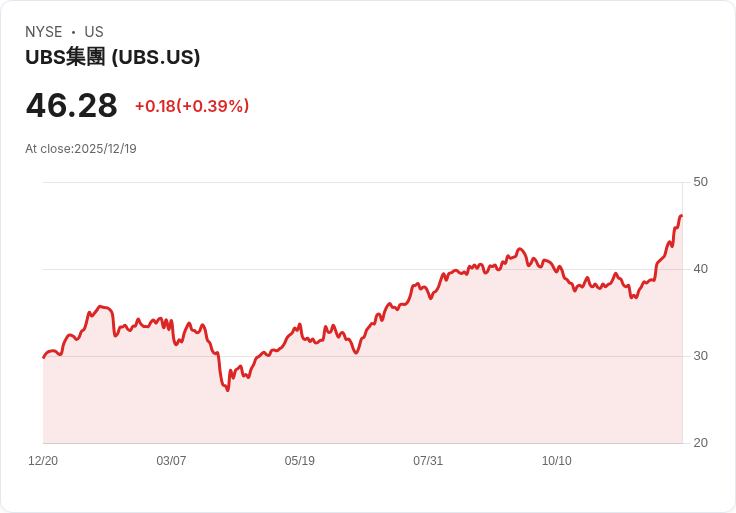Click the 03/07 date label on x-axis
736x513 pixels.
click(x=171, y=460)
